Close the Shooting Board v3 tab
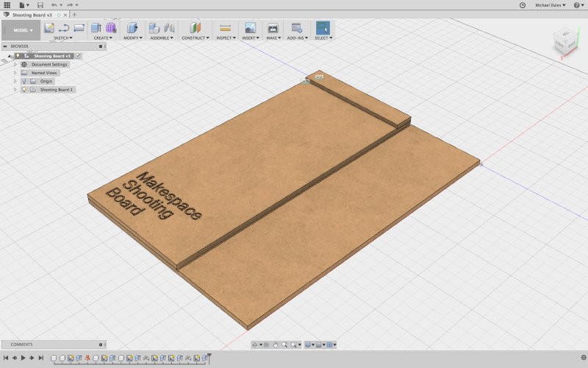 (65, 15)
